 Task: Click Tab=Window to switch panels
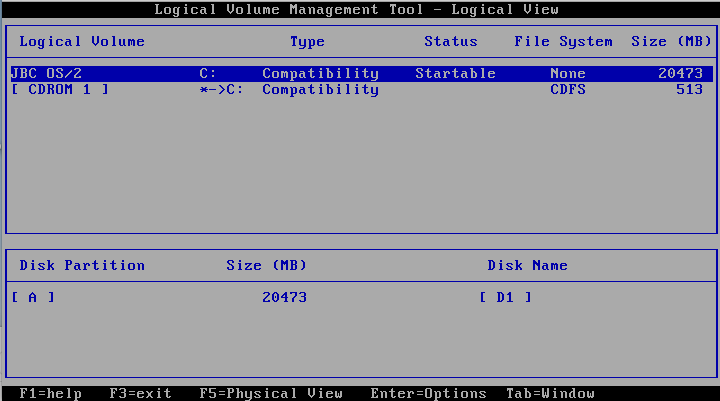[x=550, y=393]
